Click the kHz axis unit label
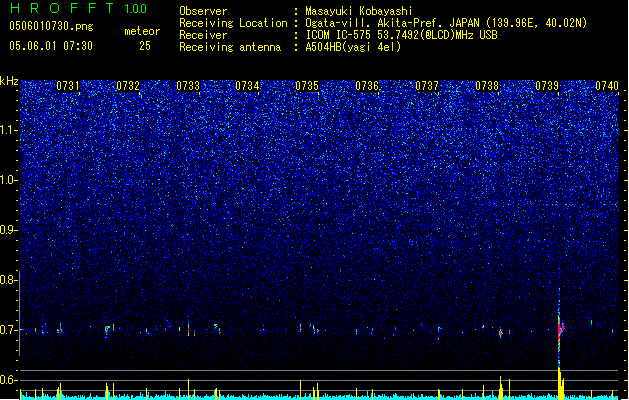Viewport: 629px width, 400px height. [9, 81]
